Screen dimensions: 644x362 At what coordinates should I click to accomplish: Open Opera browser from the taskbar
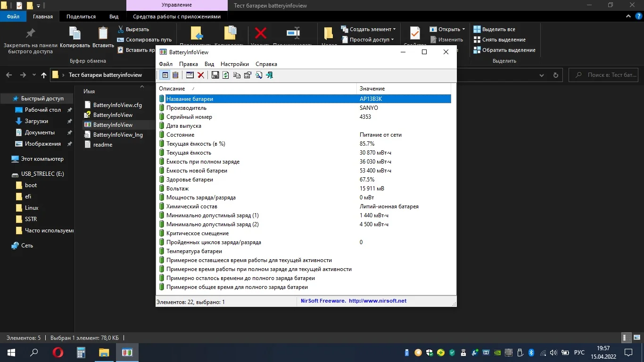tap(58, 353)
